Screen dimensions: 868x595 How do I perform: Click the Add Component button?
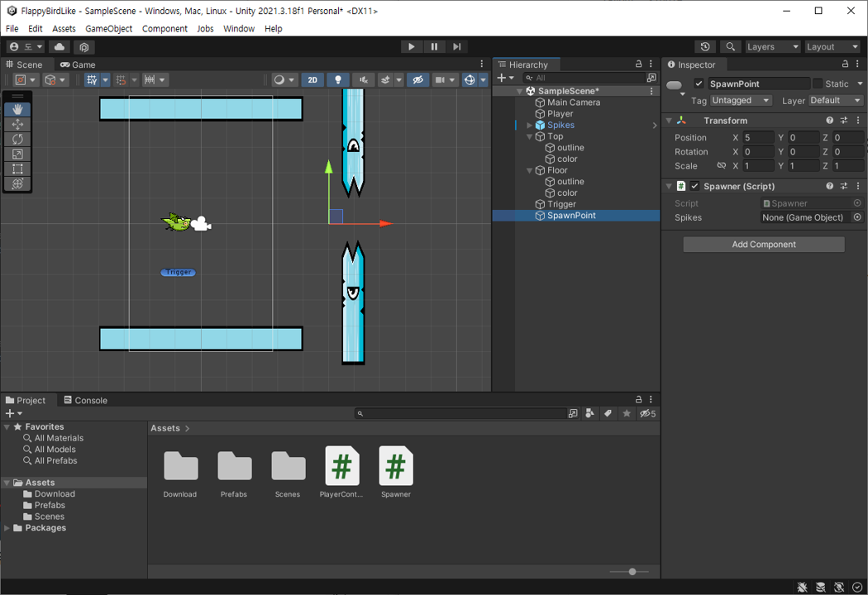coord(764,245)
